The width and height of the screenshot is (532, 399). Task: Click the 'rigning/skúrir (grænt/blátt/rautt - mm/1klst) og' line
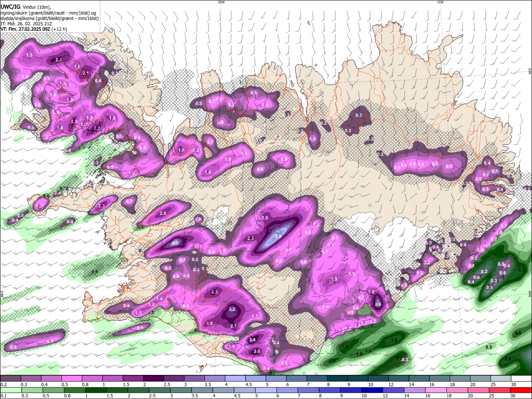coord(48,13)
